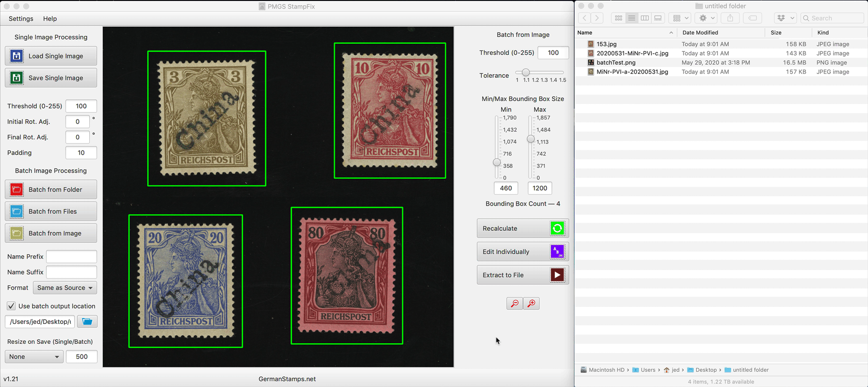The width and height of the screenshot is (868, 387).
Task: Open the Dropbox toolbar menu in Finder
Action: click(x=785, y=18)
